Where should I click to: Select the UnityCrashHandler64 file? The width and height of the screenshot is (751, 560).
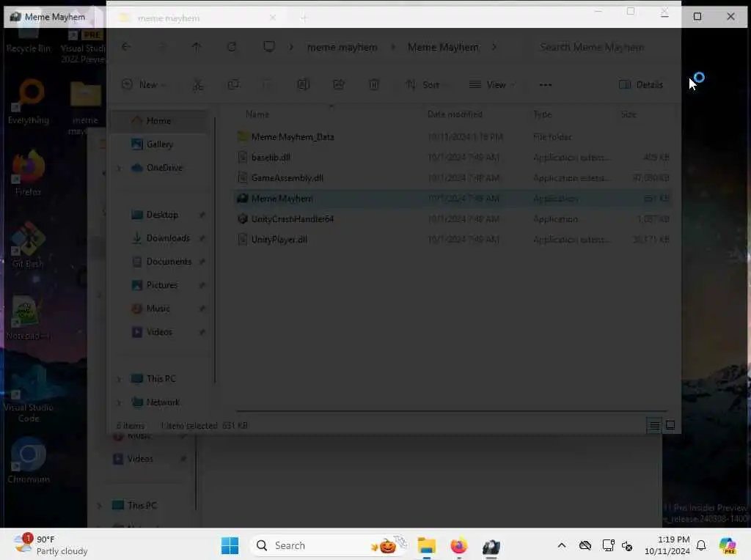(x=453, y=218)
